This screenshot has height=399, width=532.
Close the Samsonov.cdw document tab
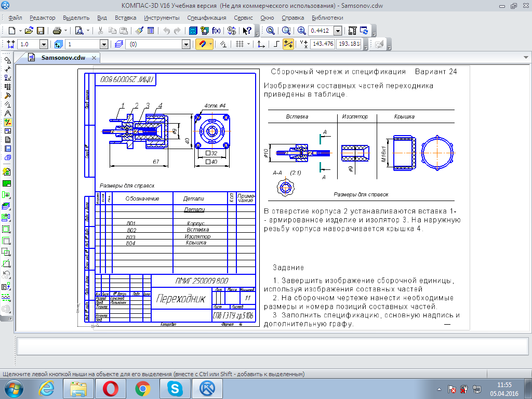pyautogui.click(x=94, y=58)
